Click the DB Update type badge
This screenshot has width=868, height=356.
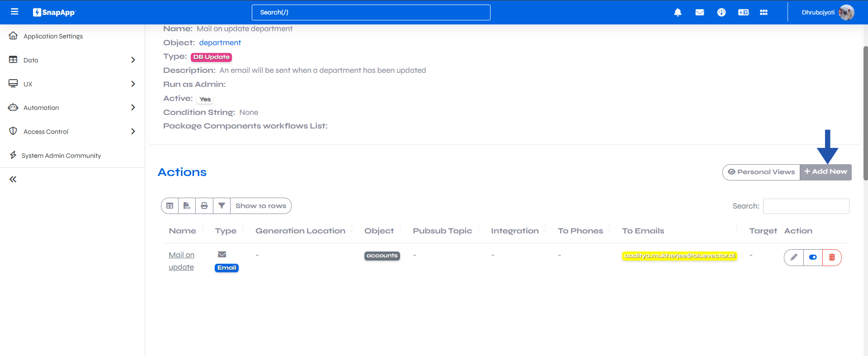click(211, 57)
